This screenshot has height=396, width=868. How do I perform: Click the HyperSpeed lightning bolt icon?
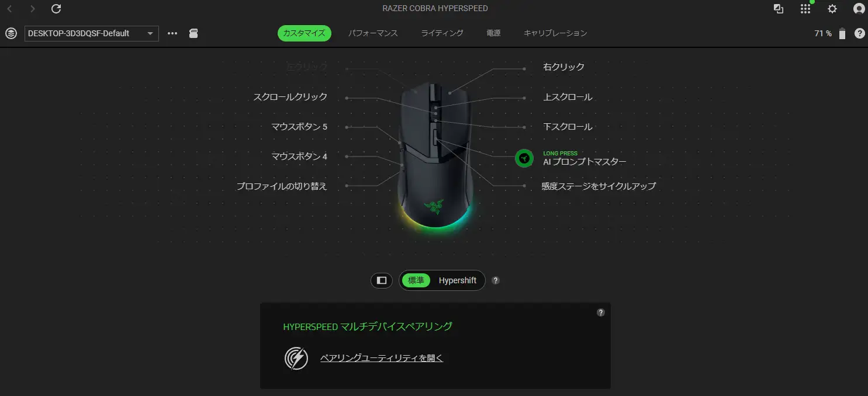[296, 358]
